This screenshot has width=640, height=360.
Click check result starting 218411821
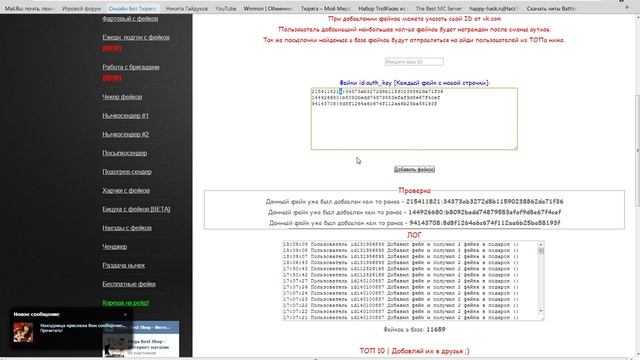pos(414,202)
